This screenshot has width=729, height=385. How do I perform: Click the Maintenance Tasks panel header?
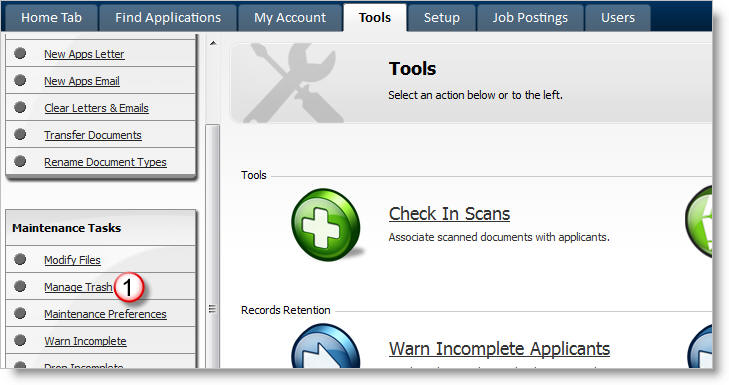(101, 228)
